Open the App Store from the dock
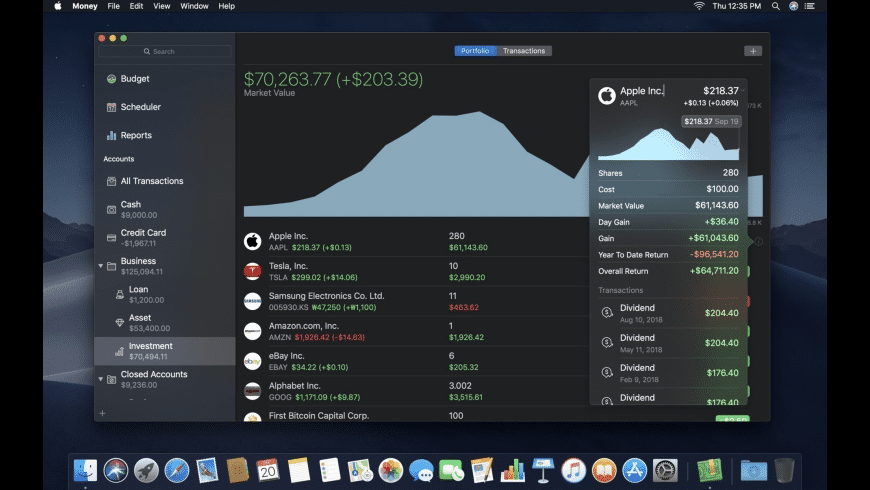Screen dimensions: 870x490 pyautogui.click(x=635, y=471)
